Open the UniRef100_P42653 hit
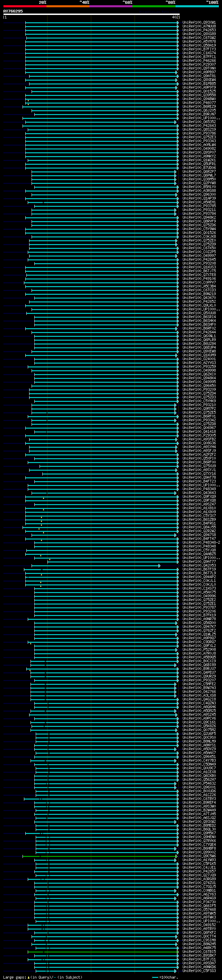Image resolution: width=222 pixels, height=980 pixels. (199, 30)
